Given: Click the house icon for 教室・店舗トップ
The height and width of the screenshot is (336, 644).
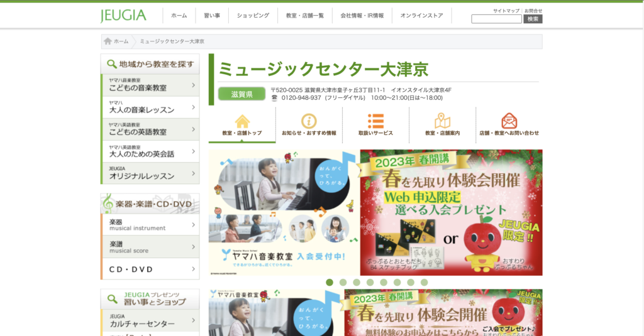Looking at the screenshot, I should click(242, 121).
